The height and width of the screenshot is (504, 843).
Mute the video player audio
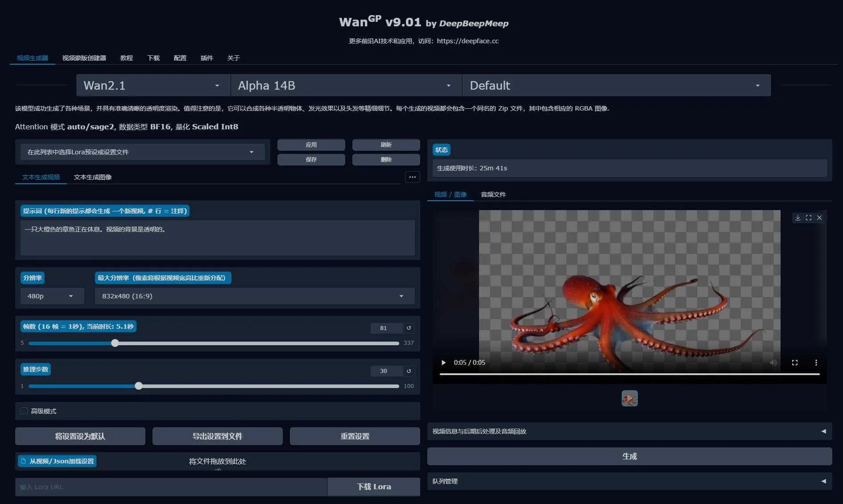coord(773,363)
